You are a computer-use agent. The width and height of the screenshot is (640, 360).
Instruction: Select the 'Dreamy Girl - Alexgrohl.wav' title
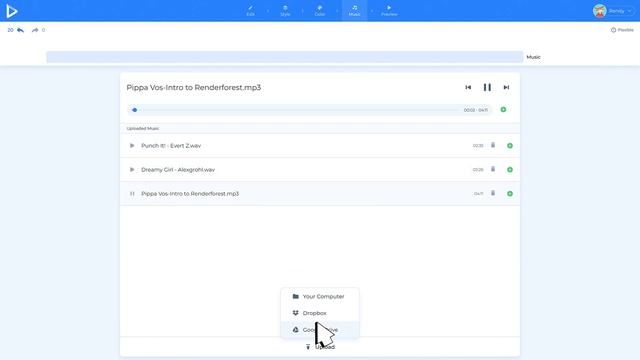click(178, 169)
